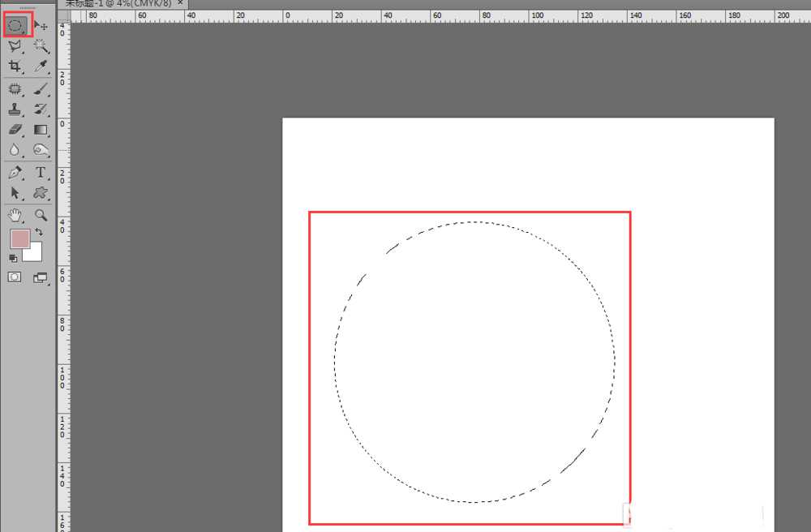Image resolution: width=811 pixels, height=532 pixels.
Task: Open the pink foreground color swatch
Action: point(19,238)
